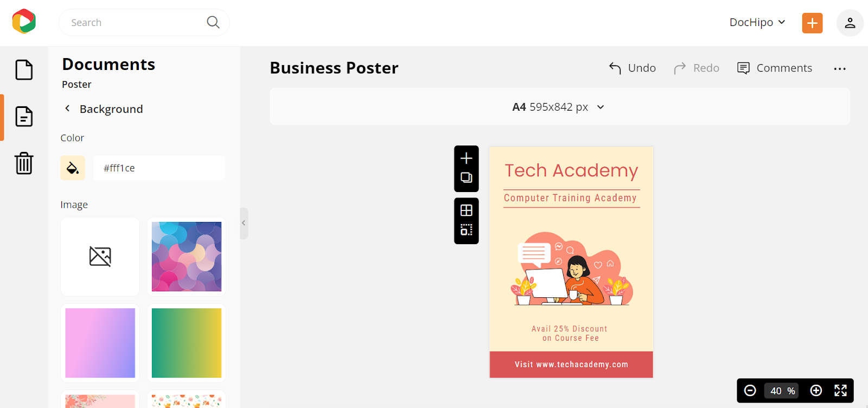
Task: Click the fullscreen expand icon
Action: coord(840,391)
